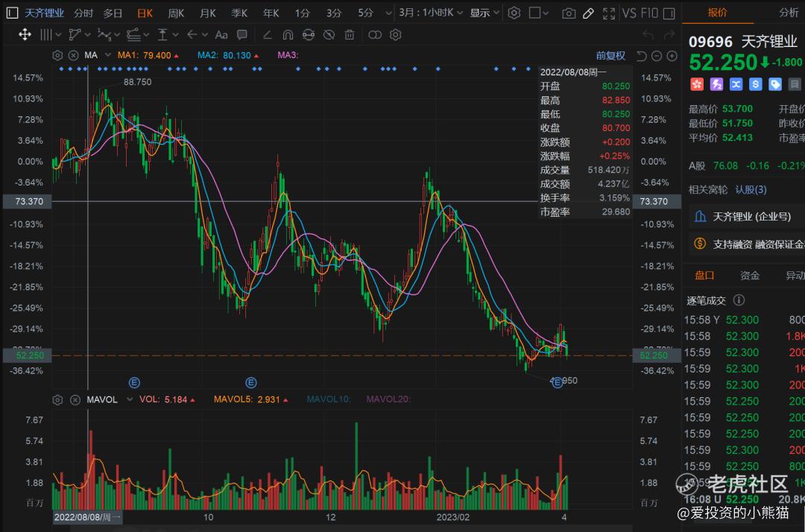Select the trend line drawing tool

[x=75, y=35]
